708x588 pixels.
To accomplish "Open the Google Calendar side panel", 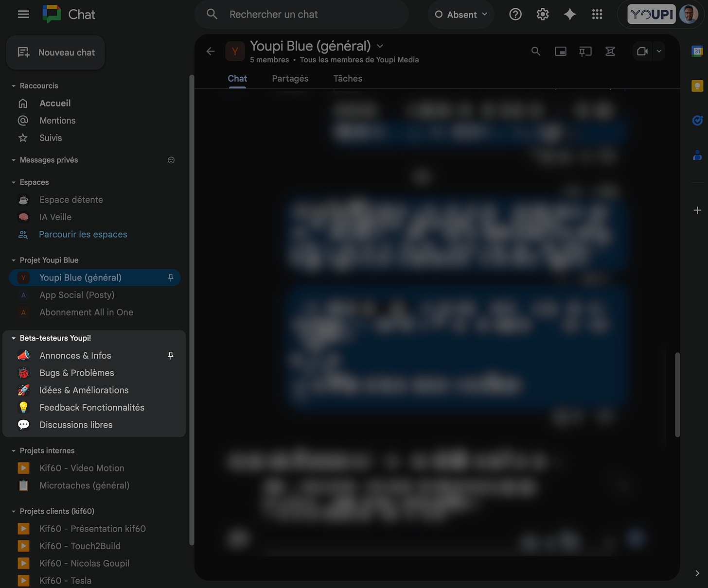I will [x=697, y=51].
